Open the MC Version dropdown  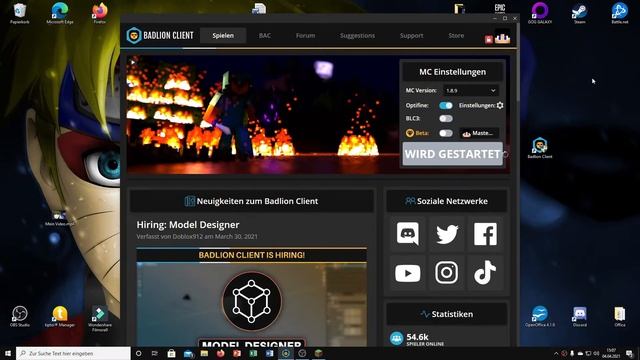point(471,91)
